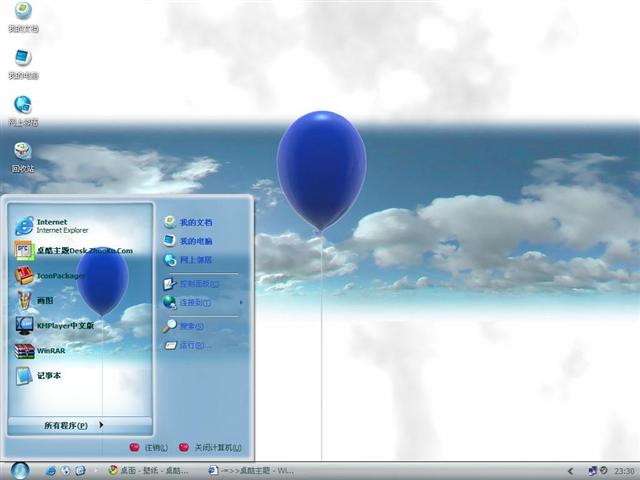This screenshot has width=640, height=480.
Task: Open 我的文档 in the Start menu
Action: click(195, 222)
